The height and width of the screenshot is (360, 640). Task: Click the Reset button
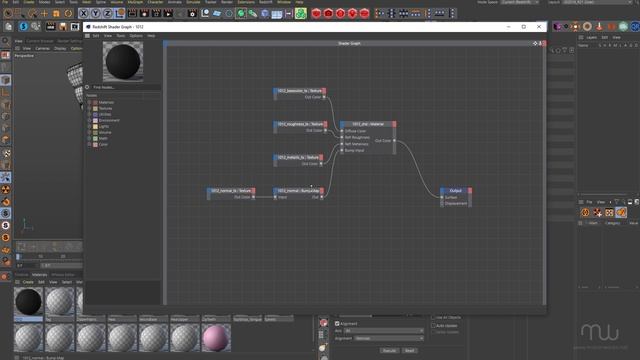(409, 351)
